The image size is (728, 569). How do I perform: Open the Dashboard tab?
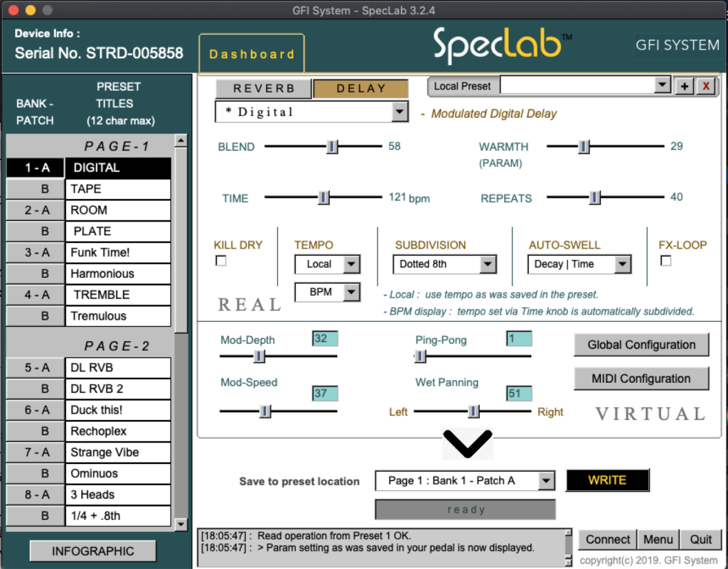pos(252,54)
